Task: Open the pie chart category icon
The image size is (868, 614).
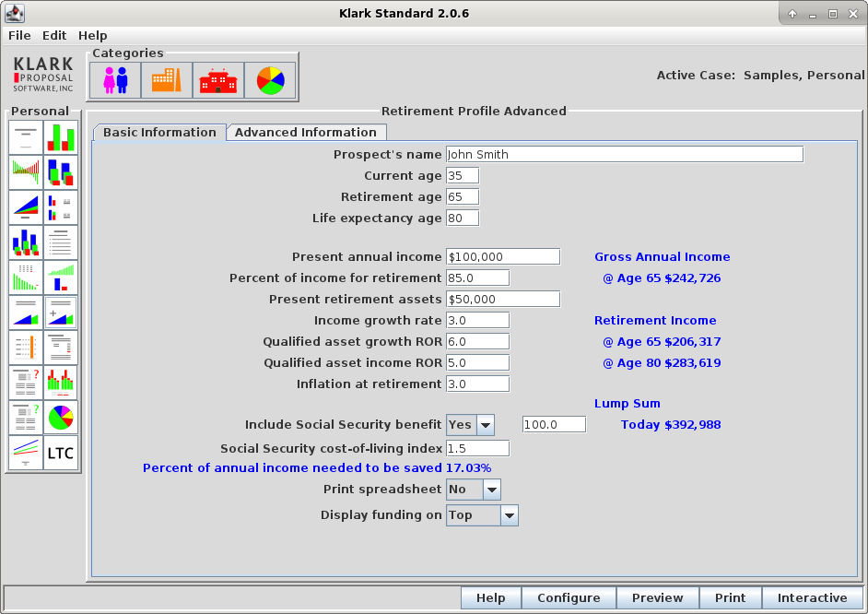Action: [270, 80]
